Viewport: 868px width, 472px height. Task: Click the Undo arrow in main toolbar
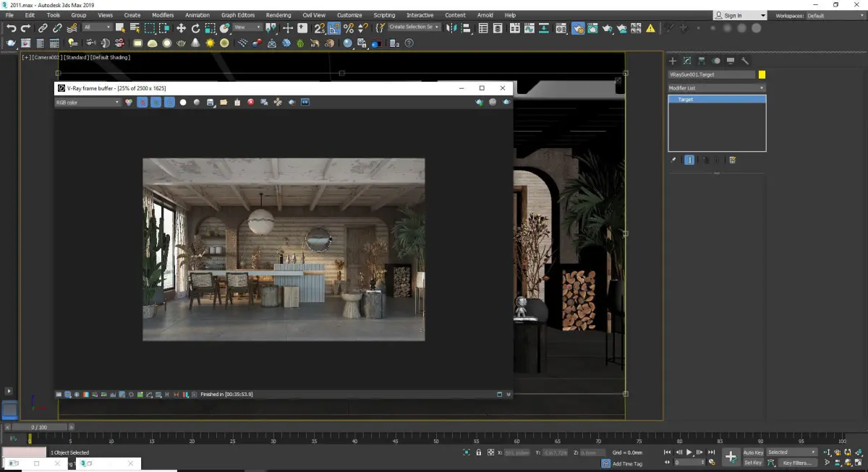[11, 28]
